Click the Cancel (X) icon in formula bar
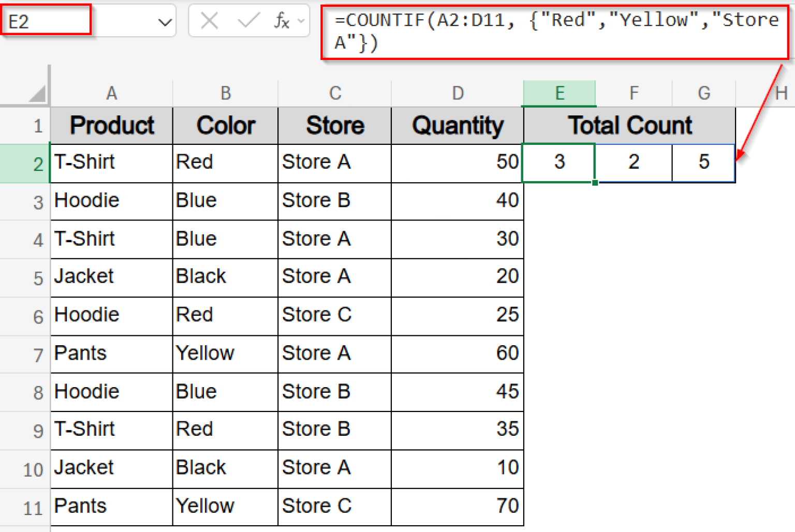This screenshot has height=532, width=795. [209, 21]
